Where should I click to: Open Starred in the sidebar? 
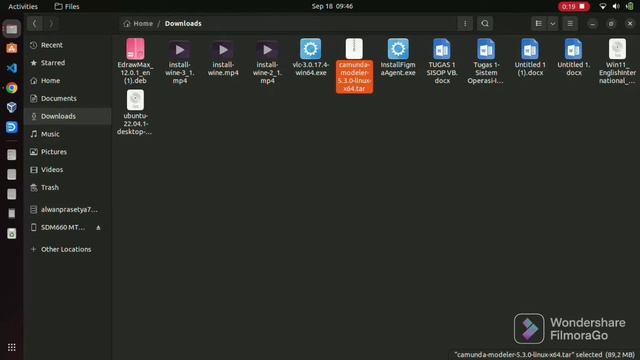[x=67, y=63]
